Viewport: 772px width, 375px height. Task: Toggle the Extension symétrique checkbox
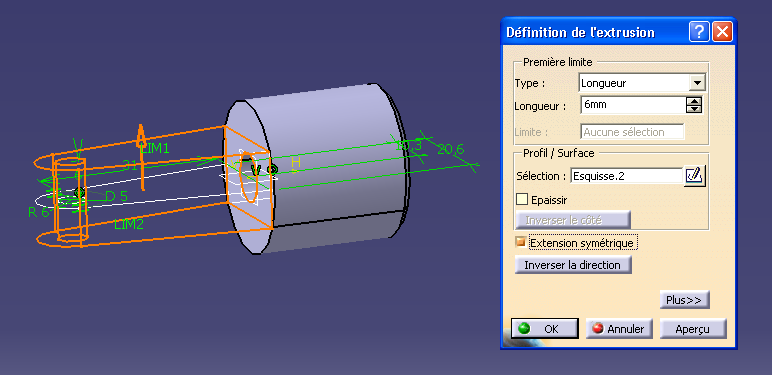tap(520, 242)
